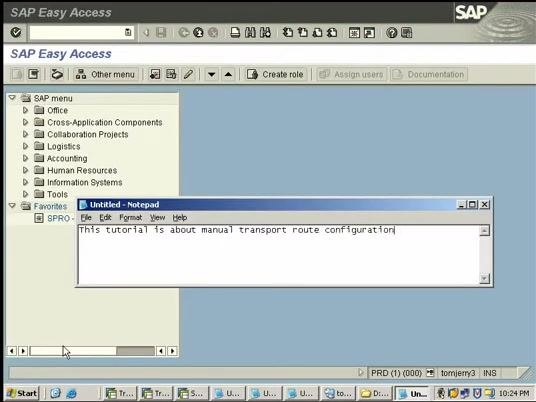Switch to the D... folder taskbar button
Viewport: 536px width, 402px height.
[x=374, y=393]
